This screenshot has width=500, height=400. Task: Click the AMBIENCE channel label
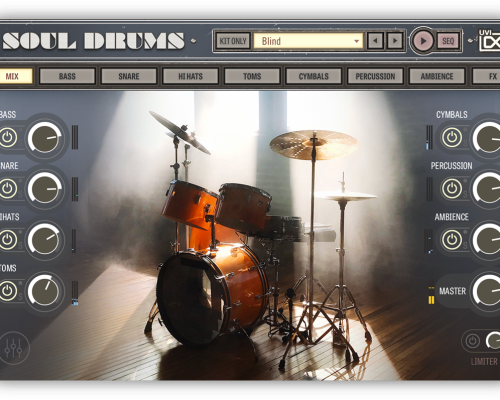451,217
